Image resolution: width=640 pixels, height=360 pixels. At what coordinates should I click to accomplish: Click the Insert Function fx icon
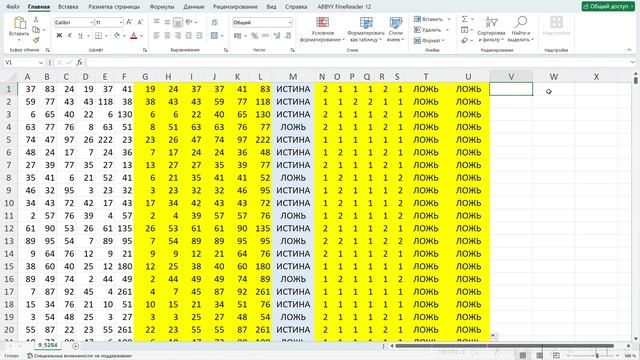click(80, 62)
